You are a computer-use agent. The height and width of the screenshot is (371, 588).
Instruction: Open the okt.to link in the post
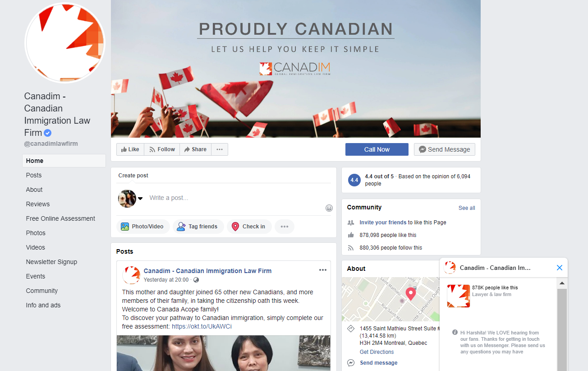tap(202, 326)
